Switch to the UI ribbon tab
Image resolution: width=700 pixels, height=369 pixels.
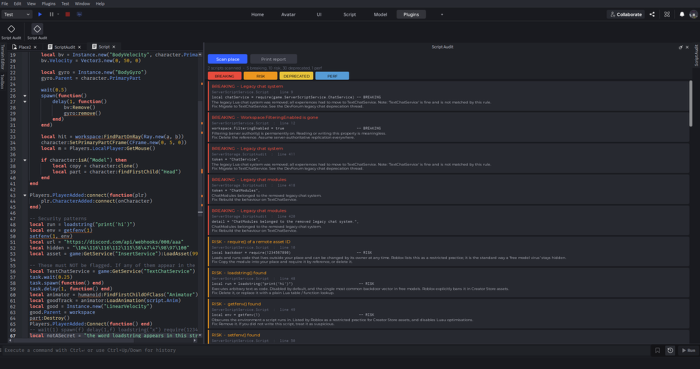click(319, 14)
